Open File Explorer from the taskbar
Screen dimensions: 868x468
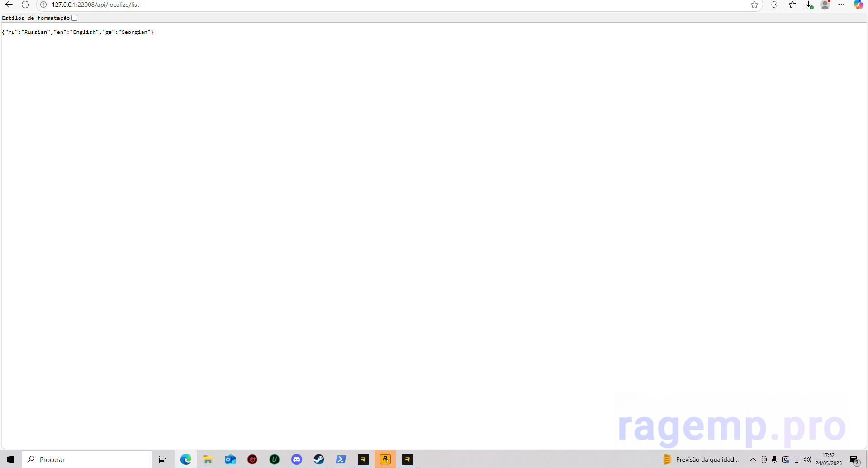(x=208, y=459)
